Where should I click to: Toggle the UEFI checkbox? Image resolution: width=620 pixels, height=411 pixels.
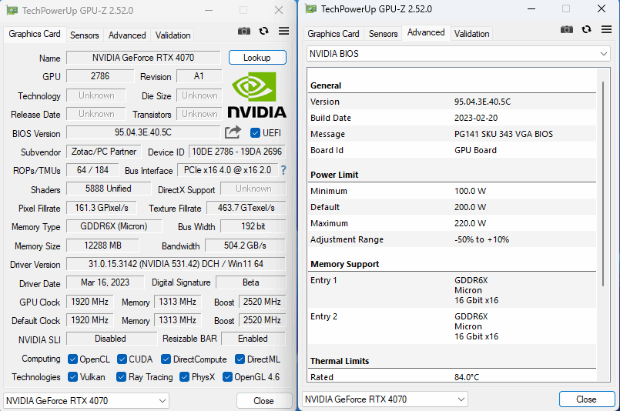point(255,133)
